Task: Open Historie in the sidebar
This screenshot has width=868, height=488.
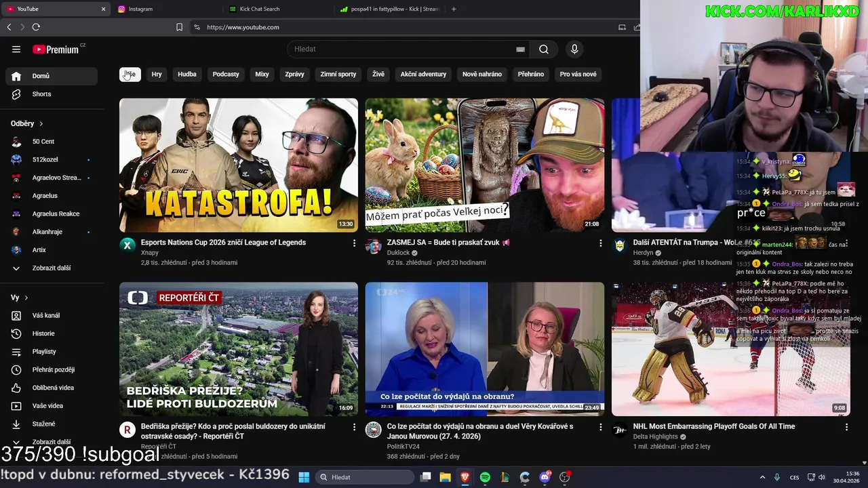Action: [52, 333]
